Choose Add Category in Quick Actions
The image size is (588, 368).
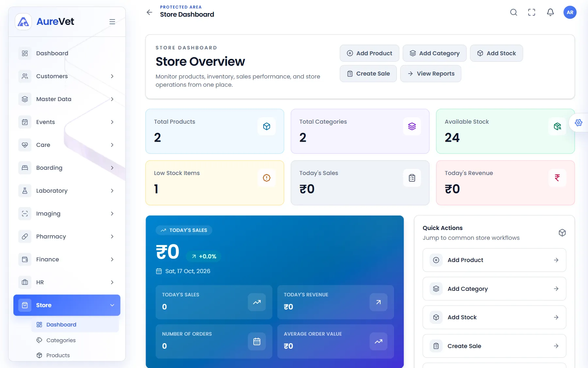[x=494, y=289]
